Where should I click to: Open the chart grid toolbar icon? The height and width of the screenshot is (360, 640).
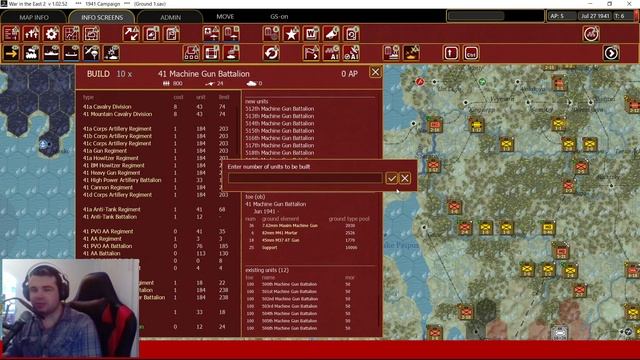(71, 33)
